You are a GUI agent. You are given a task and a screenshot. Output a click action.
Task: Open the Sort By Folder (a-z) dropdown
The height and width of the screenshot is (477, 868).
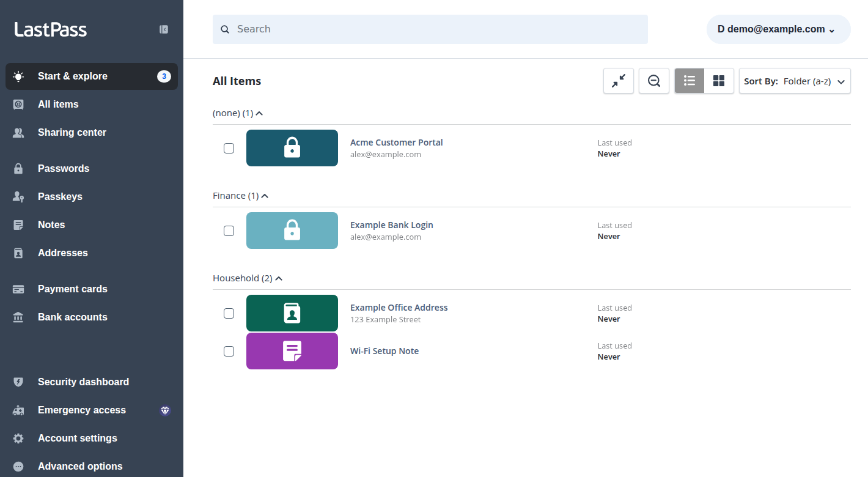point(795,81)
